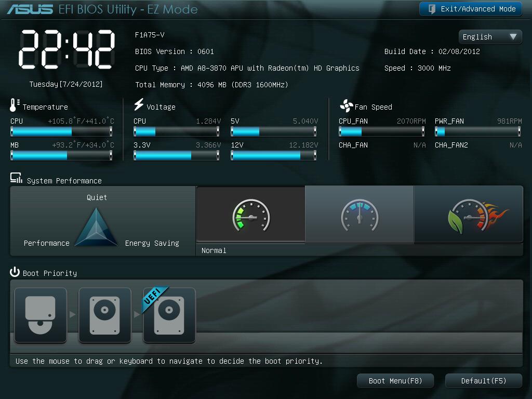
Task: Click the thermometer Temperature icon
Action: (14, 105)
